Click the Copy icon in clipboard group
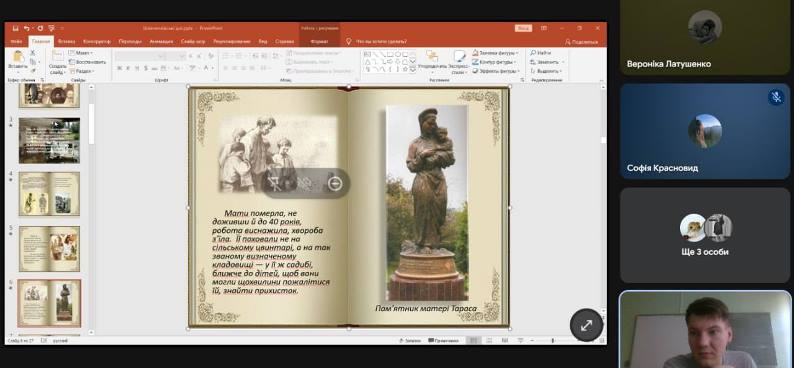794x368 pixels. pyautogui.click(x=33, y=61)
